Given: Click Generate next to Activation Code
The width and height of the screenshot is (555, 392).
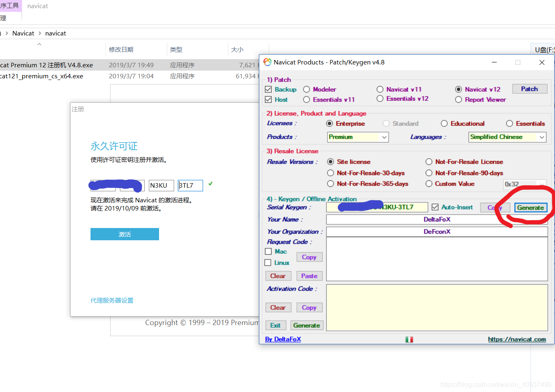Looking at the screenshot, I should tap(307, 326).
